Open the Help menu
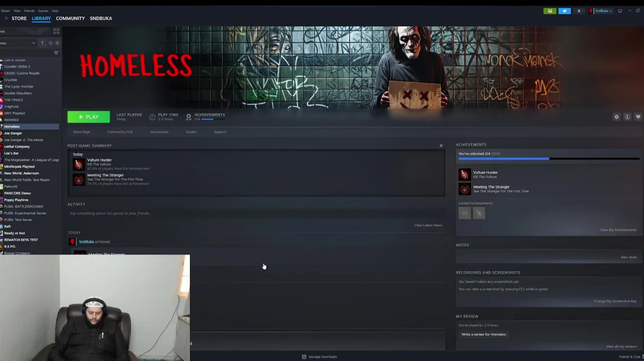Image resolution: width=644 pixels, height=361 pixels. click(55, 11)
